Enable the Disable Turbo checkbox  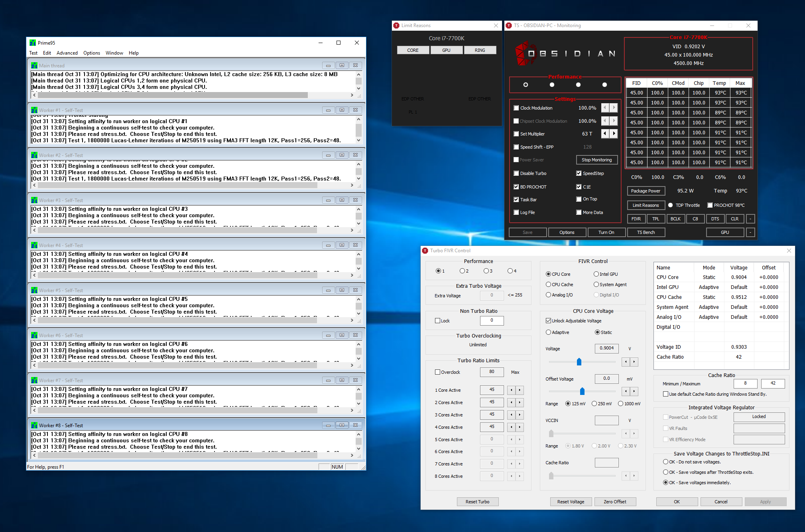click(x=516, y=173)
